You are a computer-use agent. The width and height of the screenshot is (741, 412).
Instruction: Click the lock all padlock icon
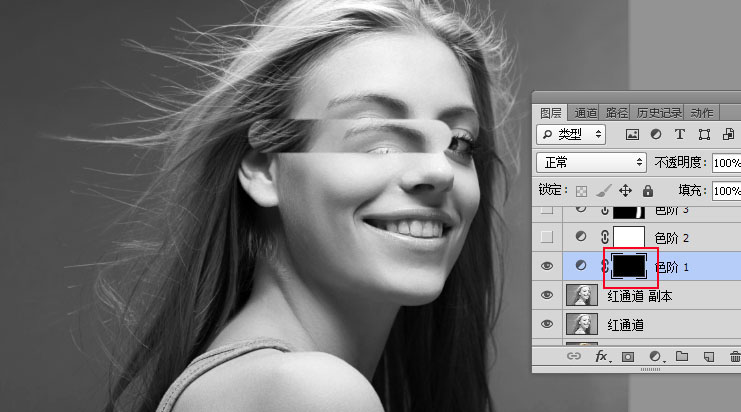tap(648, 190)
